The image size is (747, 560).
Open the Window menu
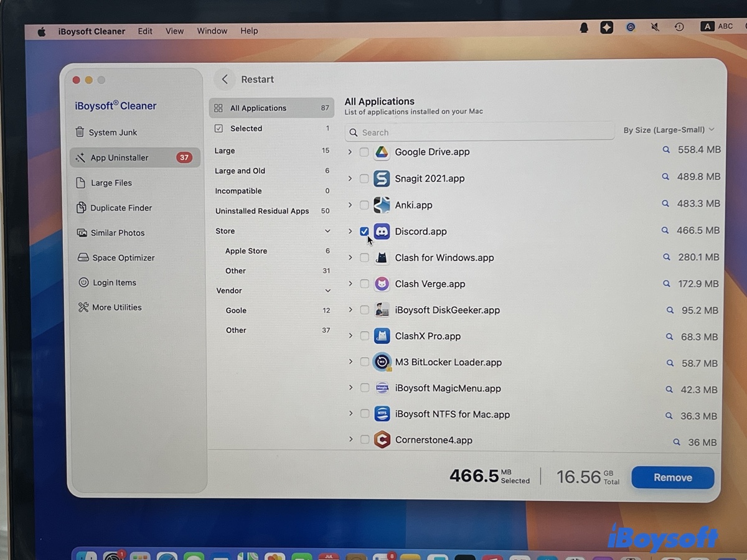click(x=212, y=31)
